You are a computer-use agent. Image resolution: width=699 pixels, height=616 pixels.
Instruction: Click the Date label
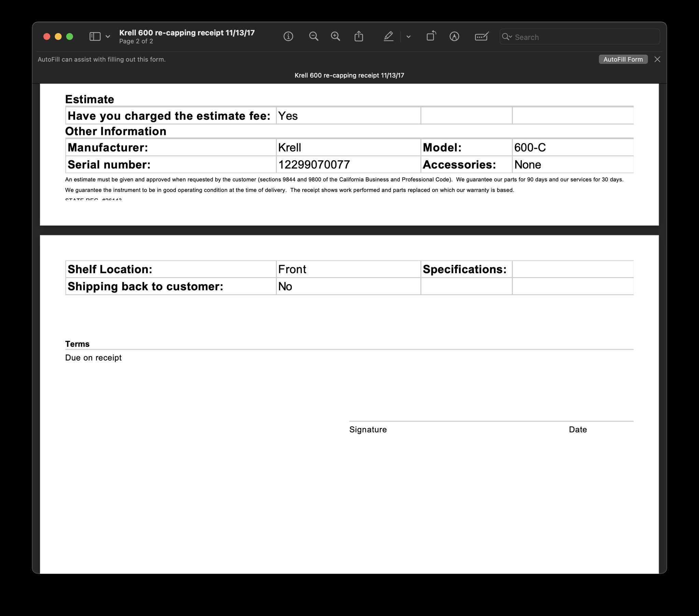point(578,430)
